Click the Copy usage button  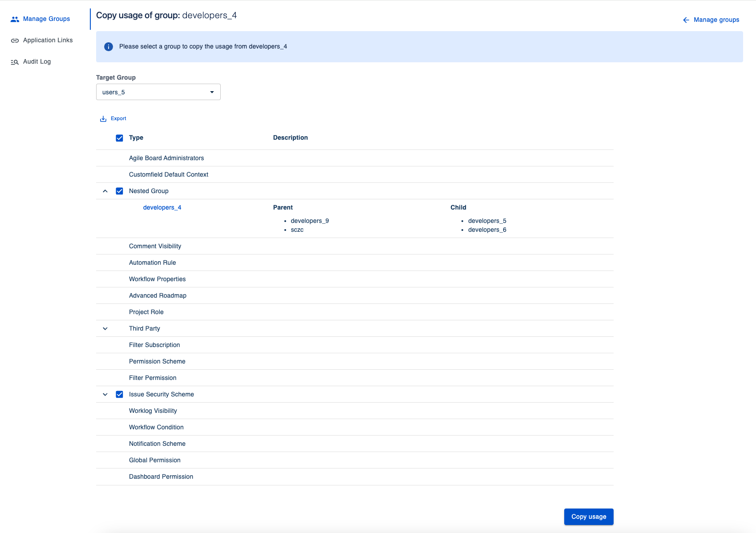pyautogui.click(x=588, y=517)
